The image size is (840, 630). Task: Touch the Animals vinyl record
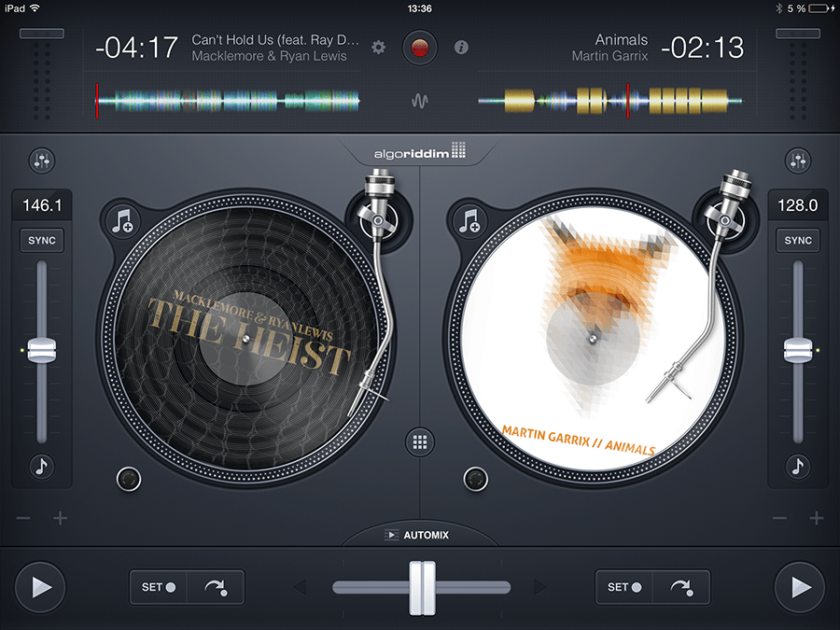click(593, 339)
